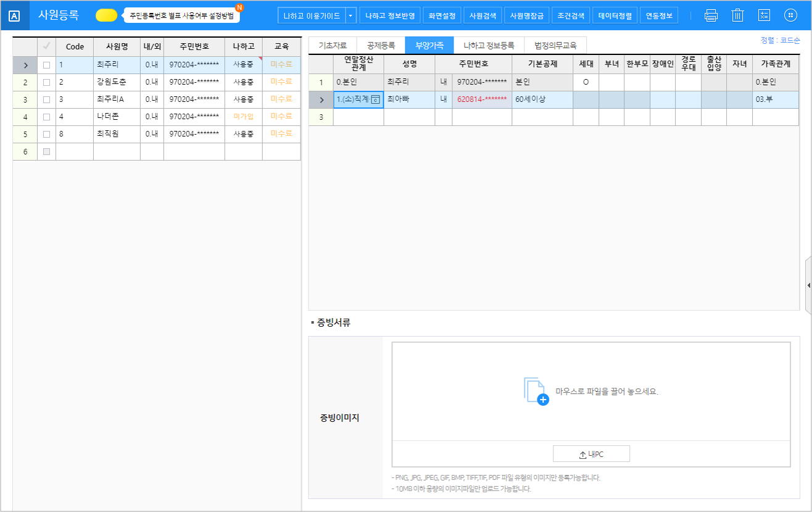The height and width of the screenshot is (512, 812).
Task: Select the 부양가족 tab
Action: click(429, 45)
